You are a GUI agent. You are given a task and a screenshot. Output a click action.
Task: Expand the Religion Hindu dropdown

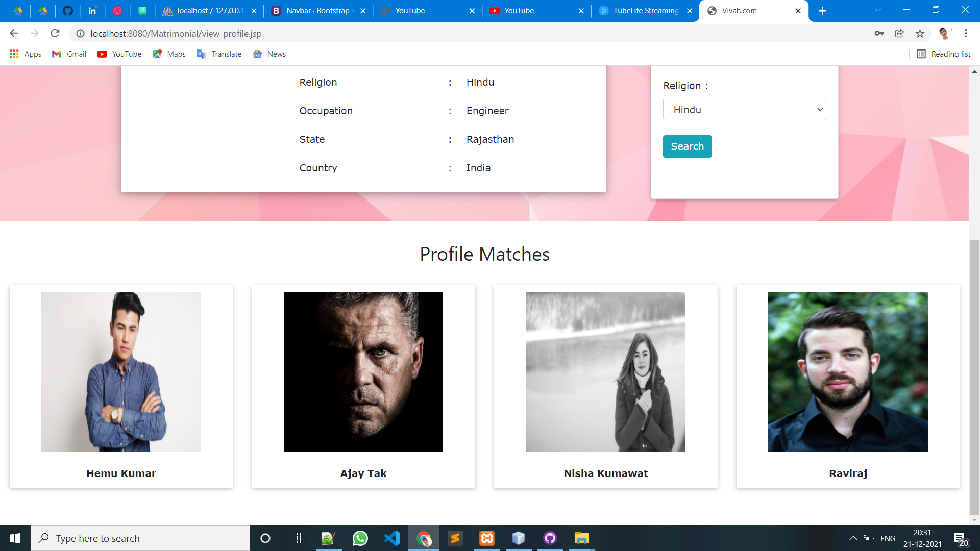(x=744, y=110)
